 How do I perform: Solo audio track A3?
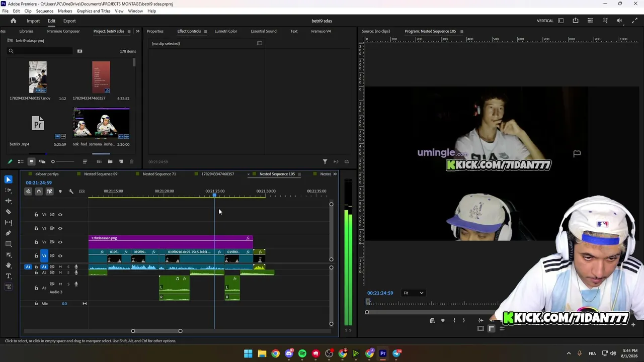68,284
